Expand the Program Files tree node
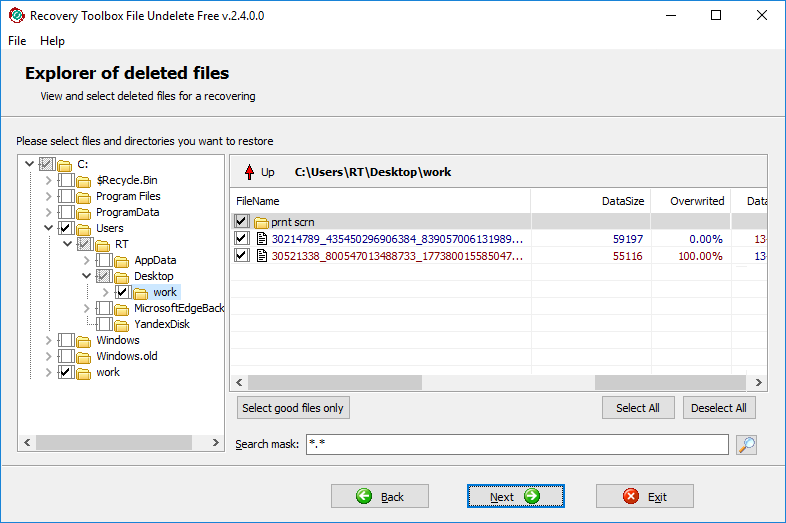Viewport: 786px width, 523px height. tap(48, 196)
